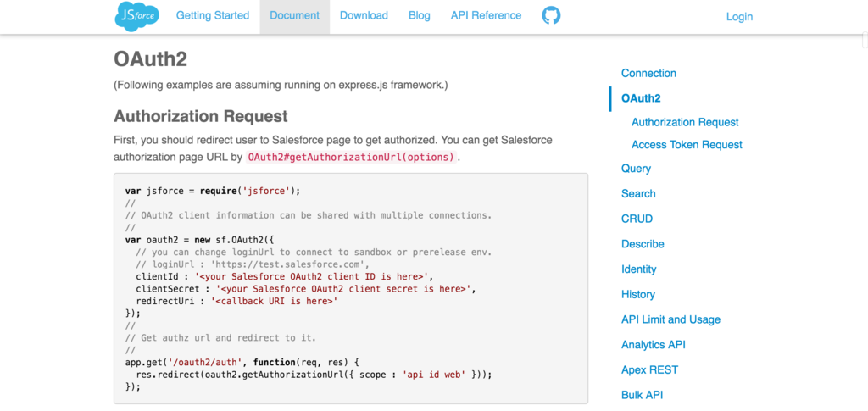Go to Analytics API section
Viewport: 868px width, 411px height.
pos(654,345)
